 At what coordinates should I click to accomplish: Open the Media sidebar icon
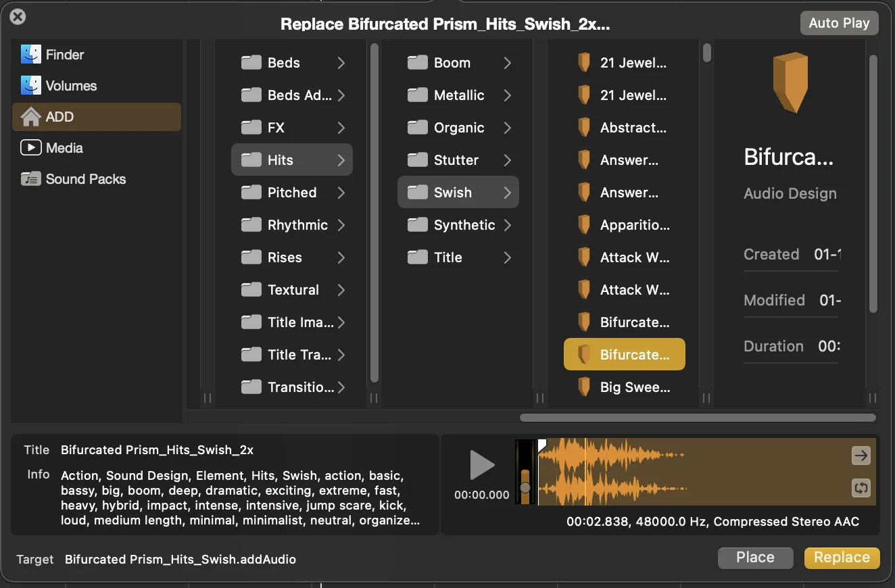coord(30,148)
